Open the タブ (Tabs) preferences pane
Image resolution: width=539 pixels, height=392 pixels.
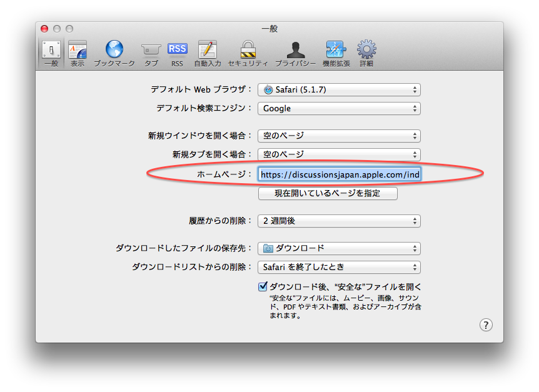[151, 54]
